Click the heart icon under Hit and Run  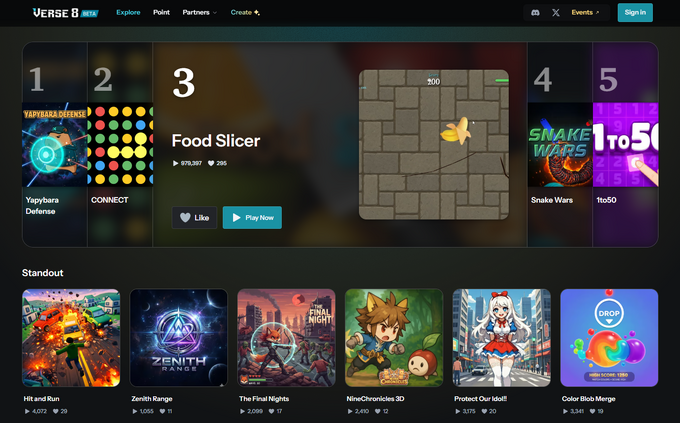56,411
